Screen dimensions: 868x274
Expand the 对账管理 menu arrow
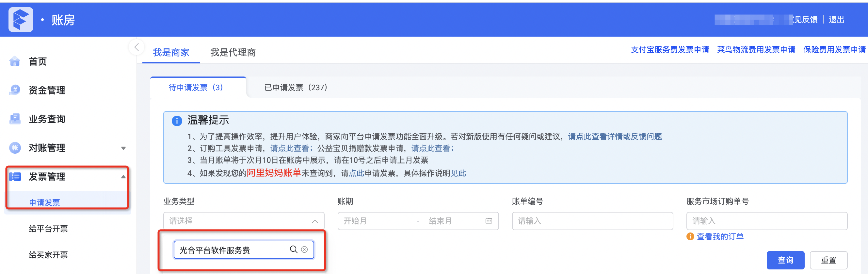[123, 148]
